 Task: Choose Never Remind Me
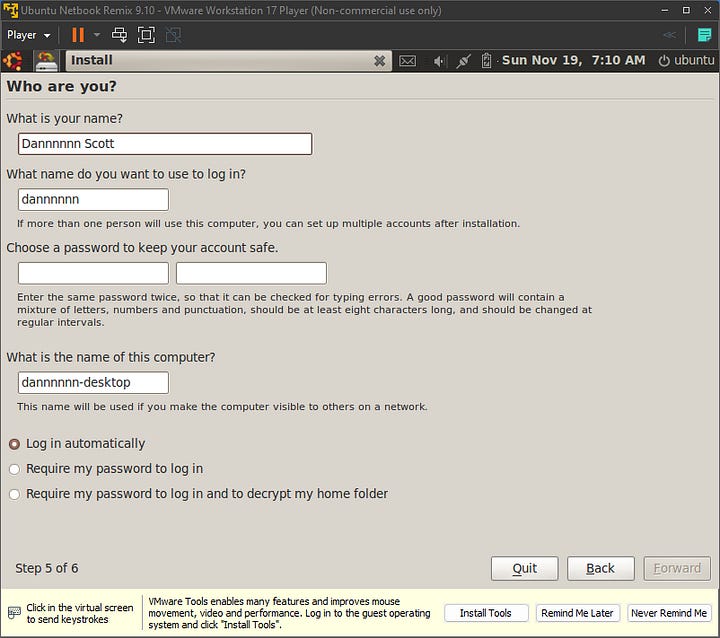pos(669,613)
